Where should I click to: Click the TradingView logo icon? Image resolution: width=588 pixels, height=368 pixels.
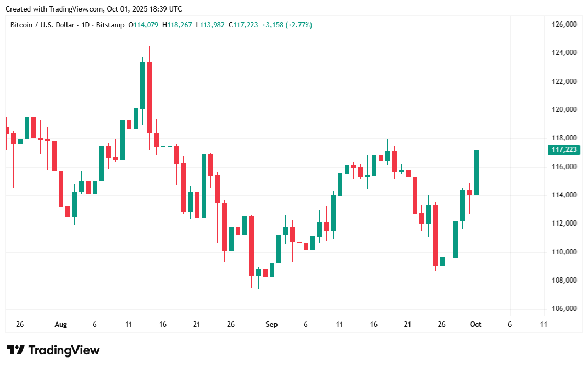click(x=15, y=350)
